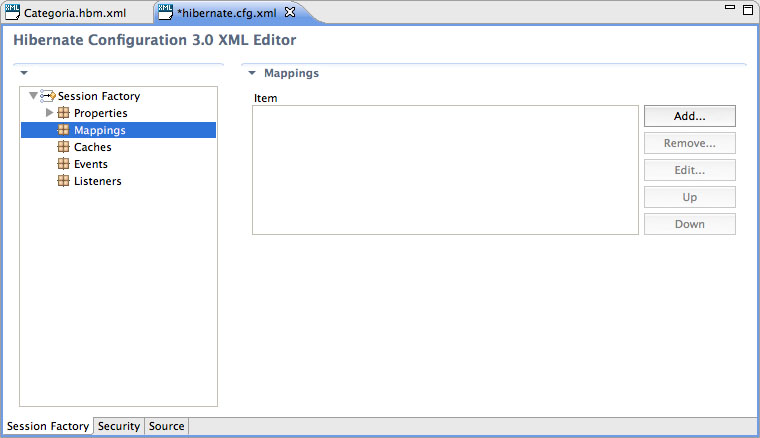
Task: Click the Listeners grid icon
Action: click(63, 181)
